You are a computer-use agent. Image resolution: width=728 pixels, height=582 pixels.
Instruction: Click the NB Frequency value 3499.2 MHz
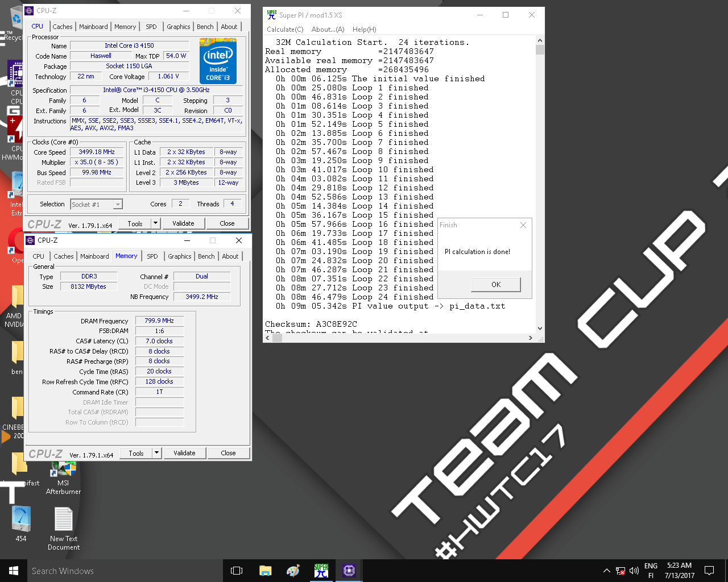[x=202, y=297]
